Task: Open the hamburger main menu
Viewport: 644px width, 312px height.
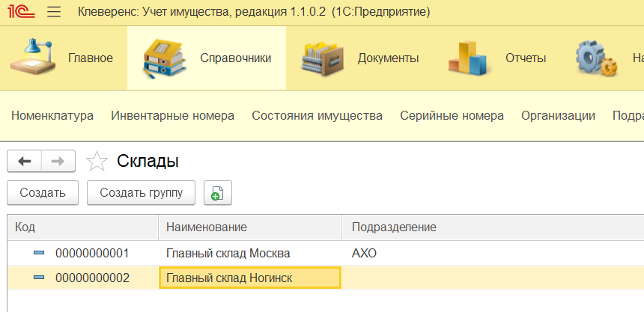Action: [54, 12]
